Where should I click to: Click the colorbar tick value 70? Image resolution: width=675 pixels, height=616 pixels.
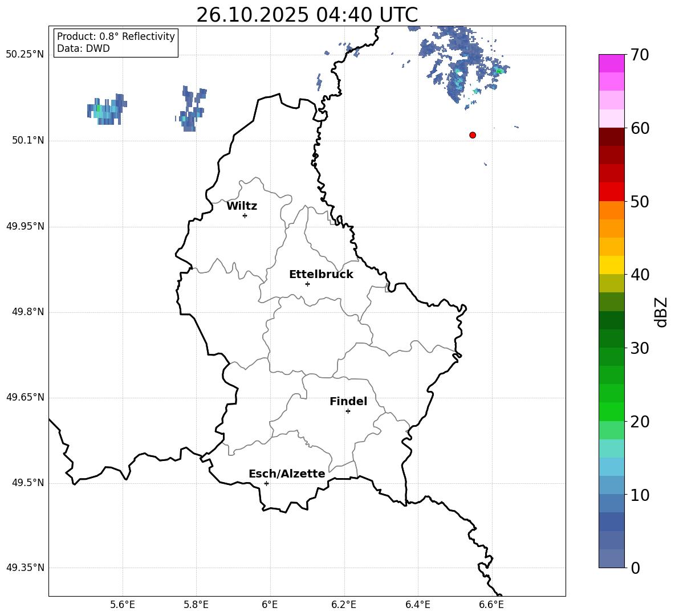(x=640, y=55)
